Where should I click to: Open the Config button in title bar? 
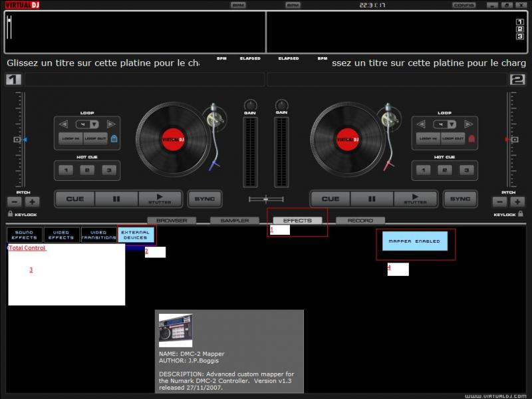pyautogui.click(x=464, y=5)
